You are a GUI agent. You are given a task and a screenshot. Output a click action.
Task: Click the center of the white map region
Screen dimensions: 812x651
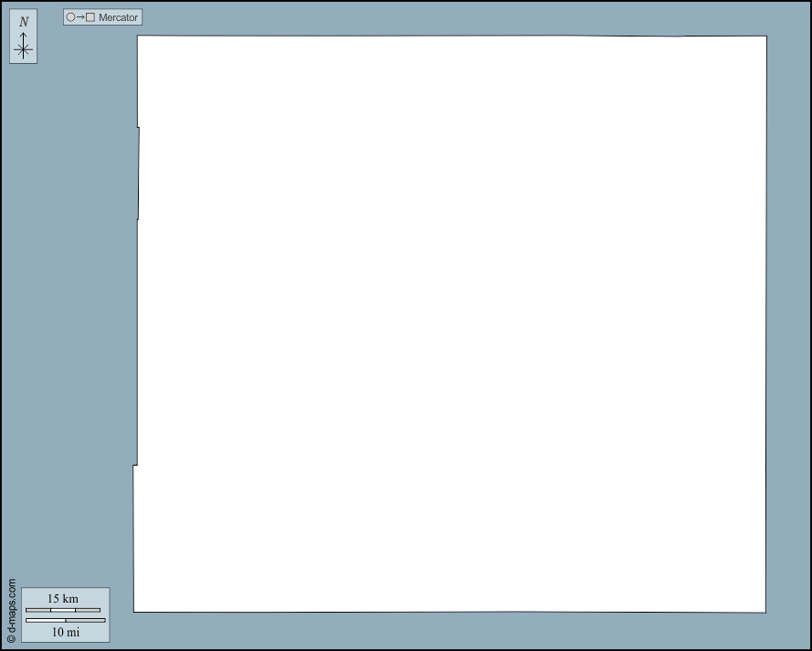451,324
